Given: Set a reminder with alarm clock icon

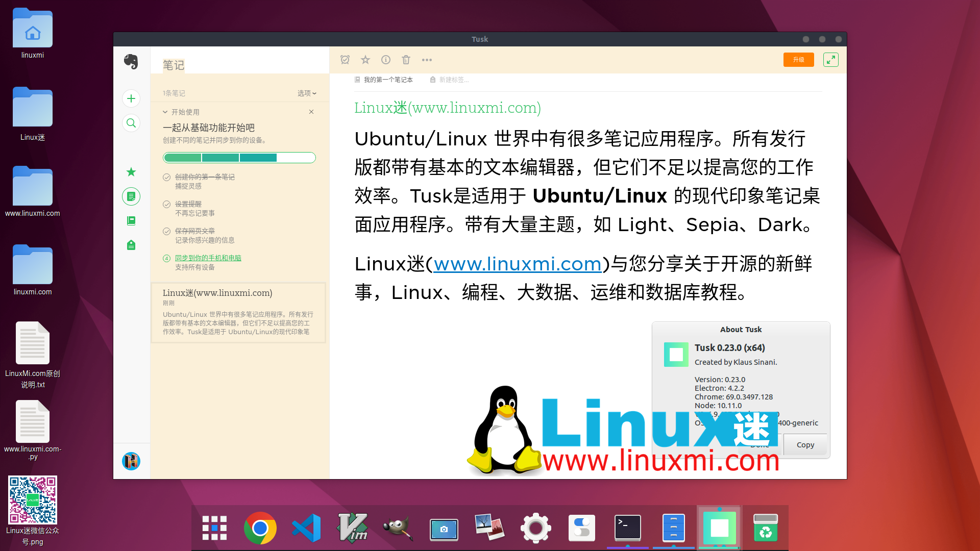Looking at the screenshot, I should 345,60.
